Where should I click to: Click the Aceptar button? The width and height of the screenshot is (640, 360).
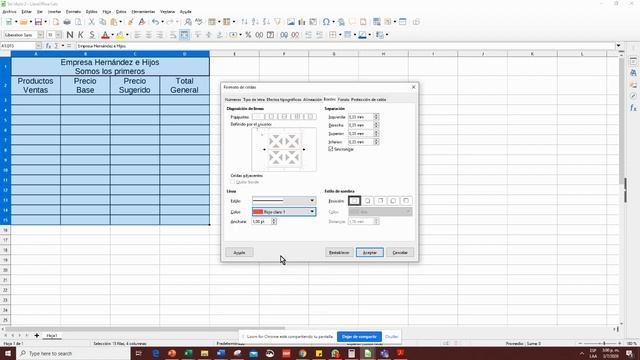370,253
